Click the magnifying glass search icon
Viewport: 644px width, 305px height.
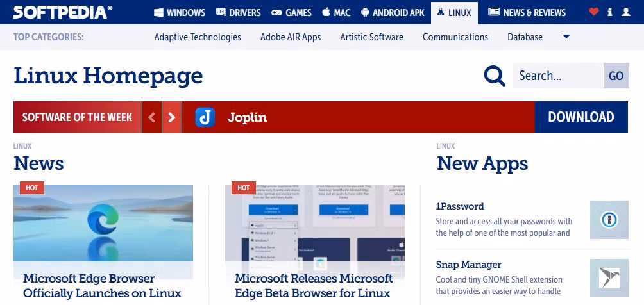coord(495,76)
